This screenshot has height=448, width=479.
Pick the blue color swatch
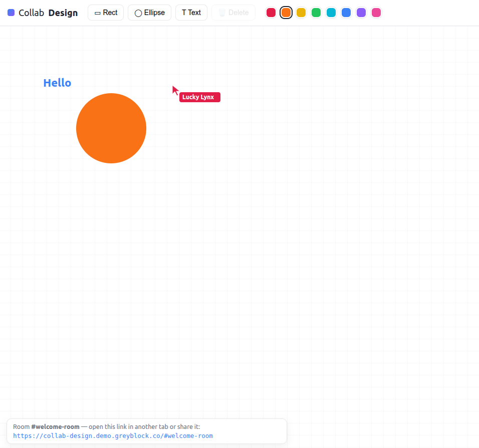pos(346,13)
